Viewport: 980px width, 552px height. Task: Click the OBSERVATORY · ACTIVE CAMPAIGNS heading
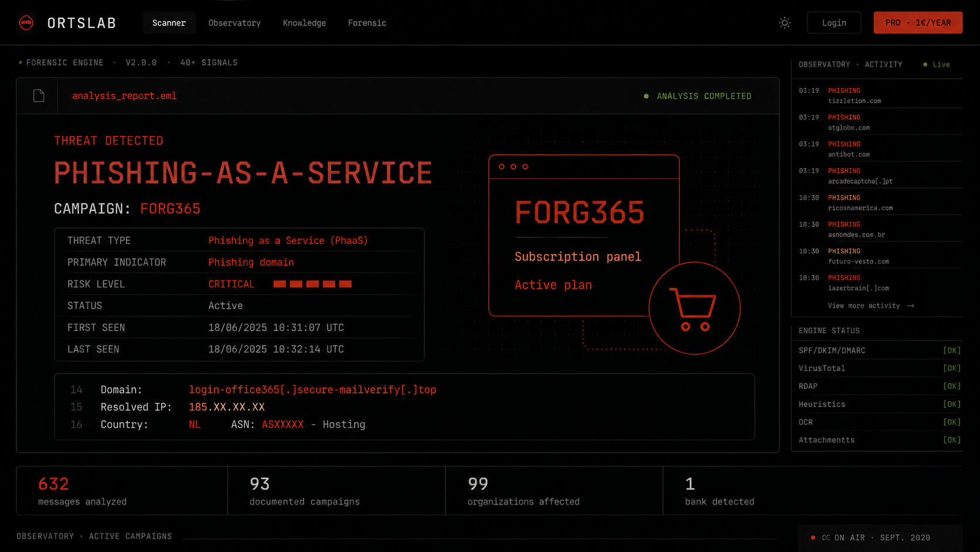[x=94, y=536]
